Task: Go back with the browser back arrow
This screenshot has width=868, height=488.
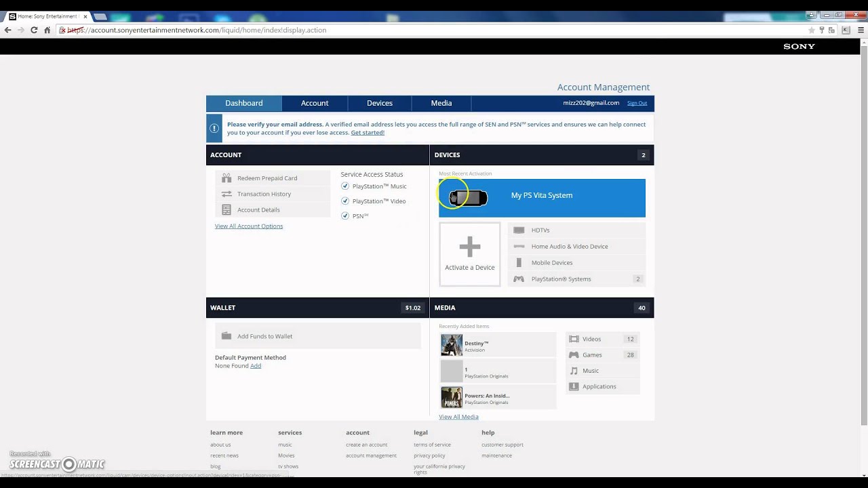Action: pos(8,30)
